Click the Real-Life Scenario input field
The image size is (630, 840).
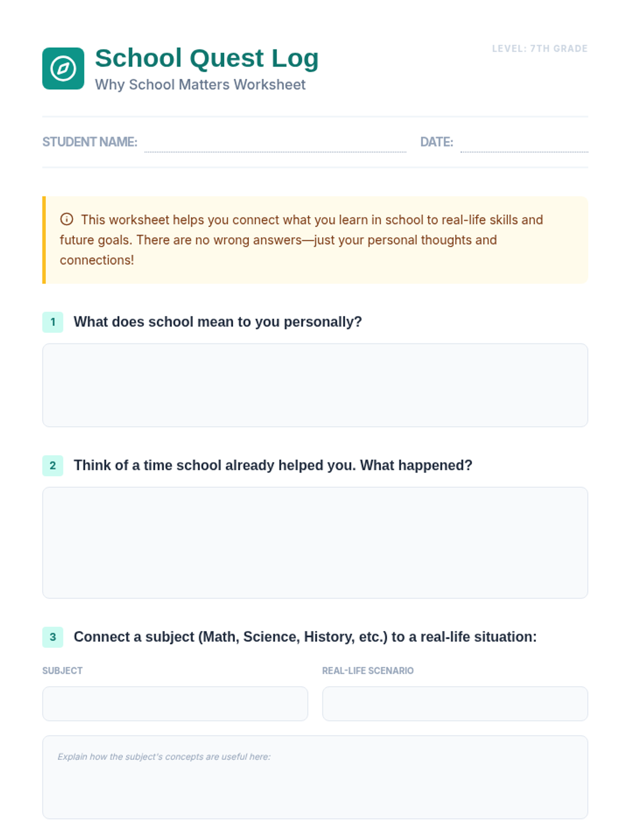click(x=455, y=703)
